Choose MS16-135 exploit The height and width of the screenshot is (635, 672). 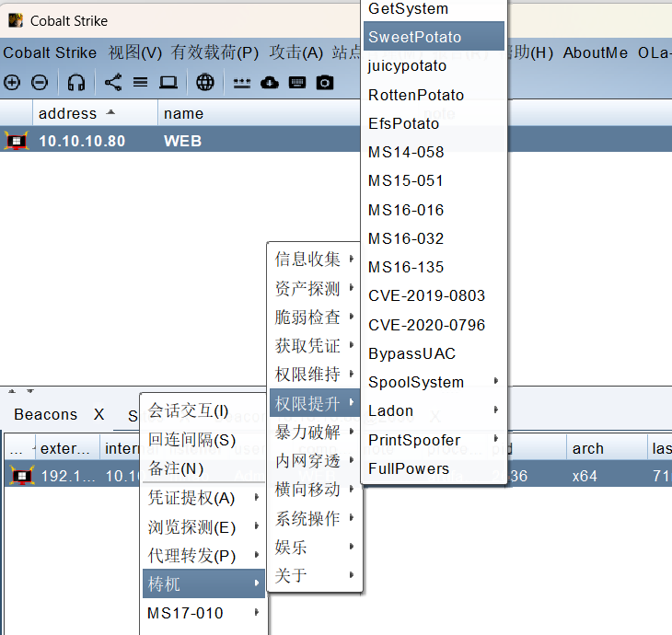(x=434, y=267)
